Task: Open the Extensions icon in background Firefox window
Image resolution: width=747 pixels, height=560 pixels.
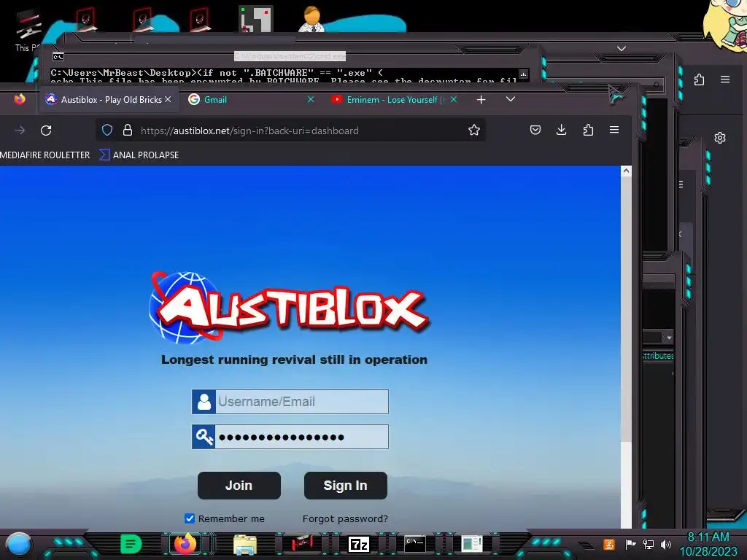Action: (699, 79)
